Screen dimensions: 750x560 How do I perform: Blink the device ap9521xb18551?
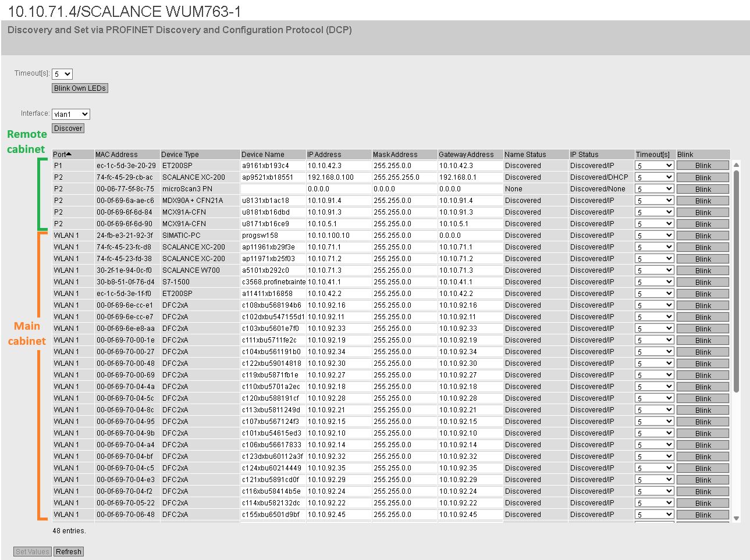(703, 177)
